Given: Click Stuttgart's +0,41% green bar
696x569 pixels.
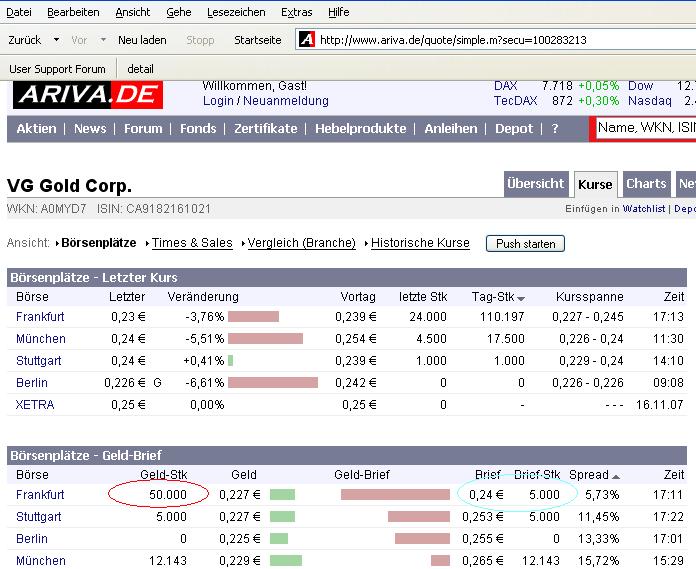Looking at the screenshot, I should pos(231,360).
